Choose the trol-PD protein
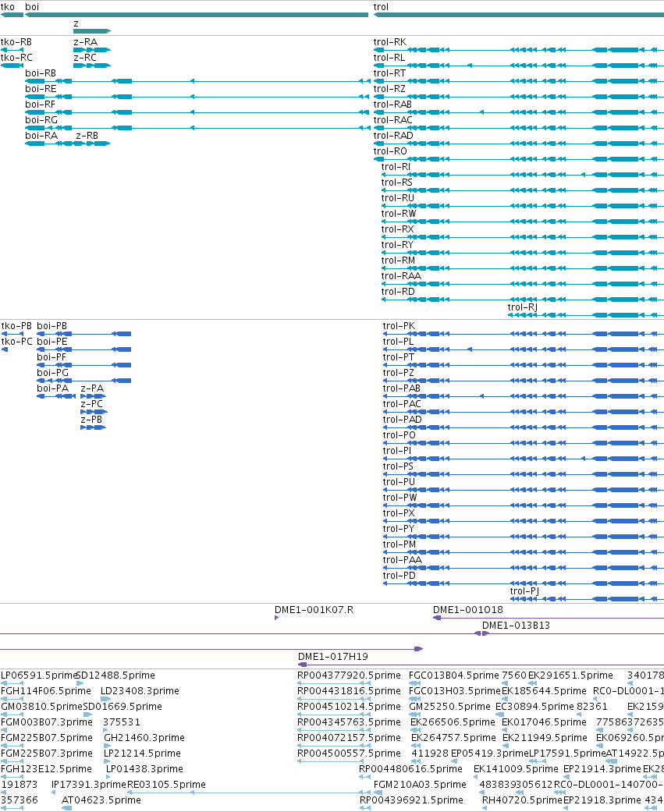Viewport: 664px width, 812px height. [399, 576]
